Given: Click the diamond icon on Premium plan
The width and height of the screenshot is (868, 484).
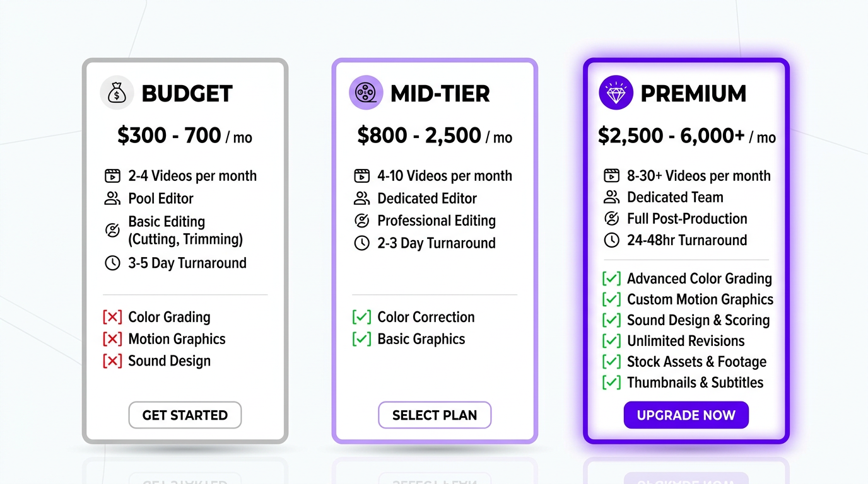Looking at the screenshot, I should pyautogui.click(x=616, y=92).
